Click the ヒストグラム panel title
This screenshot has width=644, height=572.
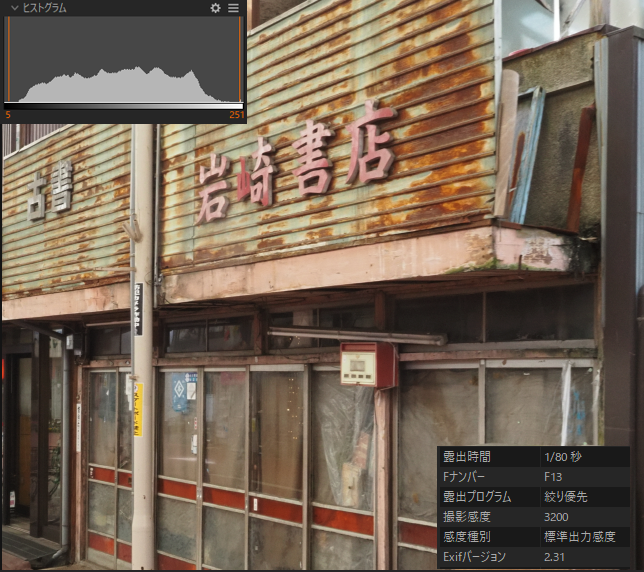44,8
